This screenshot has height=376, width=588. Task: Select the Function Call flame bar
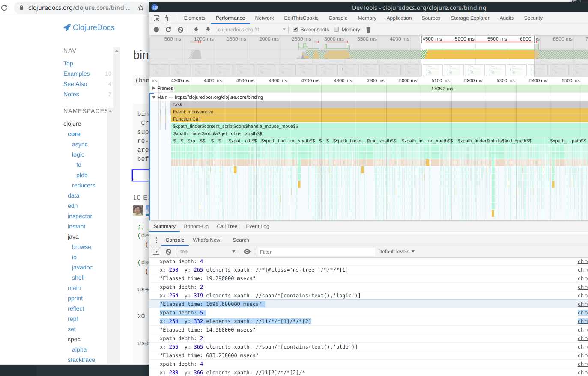379,119
